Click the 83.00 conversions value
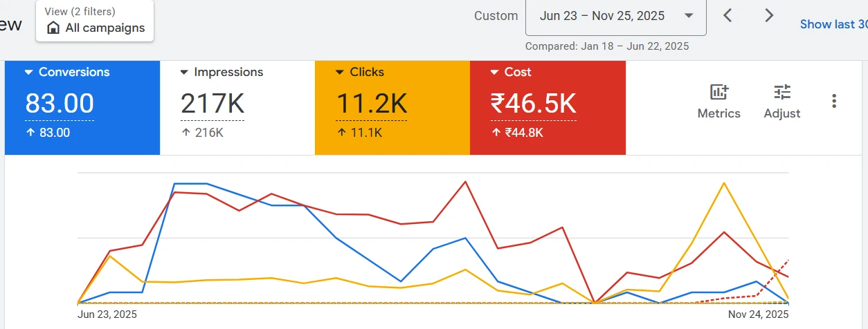Image resolution: width=868 pixels, height=329 pixels. [x=60, y=104]
